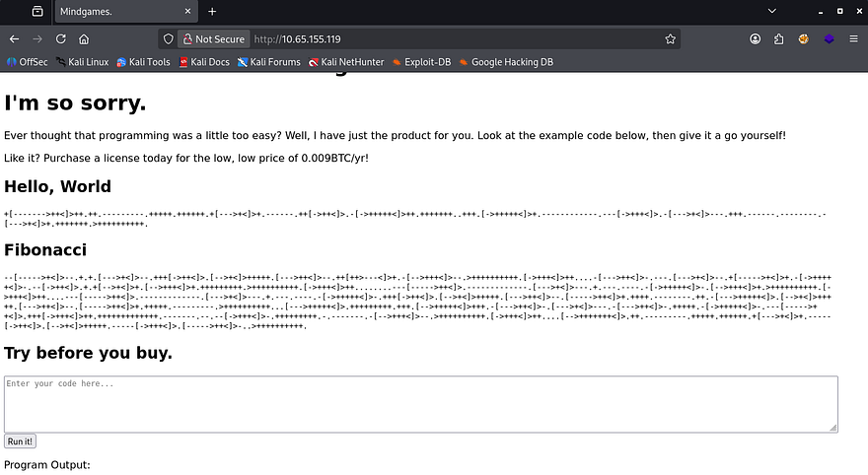Viewport: 868px width, 475px height.
Task: Open the tracking protection shield icon
Action: tap(169, 39)
